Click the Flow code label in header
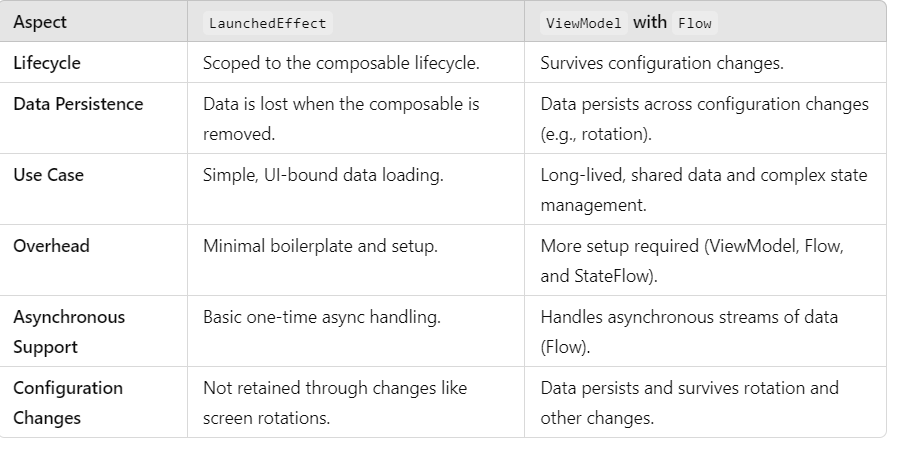The width and height of the screenshot is (900, 449). coord(694,23)
